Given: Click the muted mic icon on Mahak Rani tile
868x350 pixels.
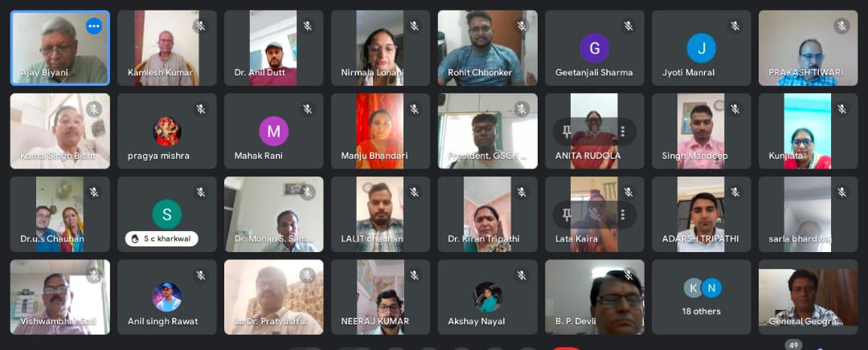Looking at the screenshot, I should (x=308, y=109).
